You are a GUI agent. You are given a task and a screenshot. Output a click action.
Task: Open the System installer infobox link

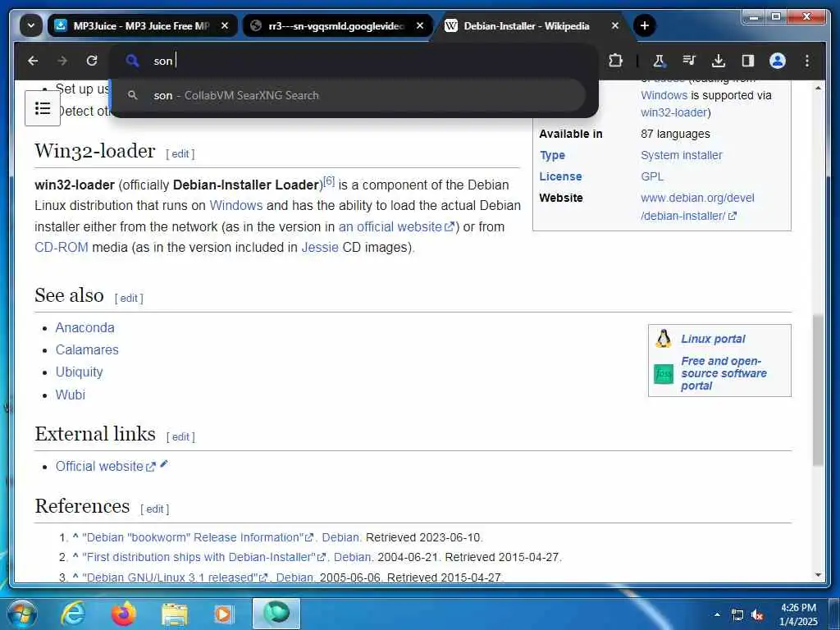tap(682, 155)
